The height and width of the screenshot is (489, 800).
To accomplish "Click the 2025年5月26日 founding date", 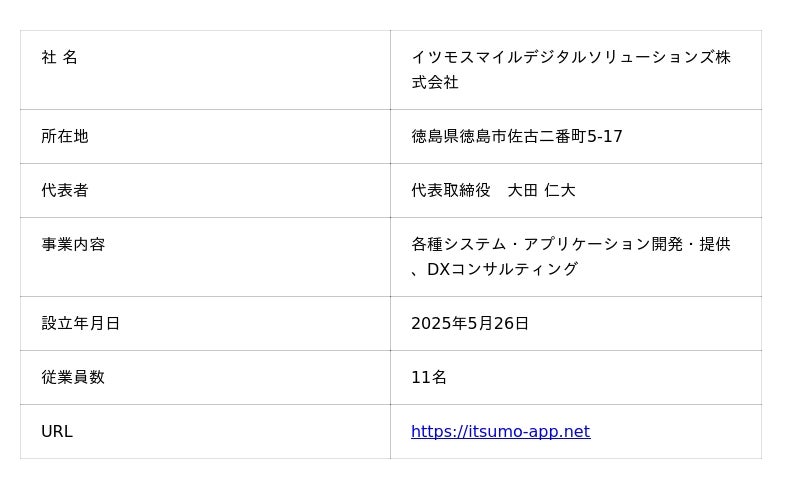I will [x=470, y=323].
